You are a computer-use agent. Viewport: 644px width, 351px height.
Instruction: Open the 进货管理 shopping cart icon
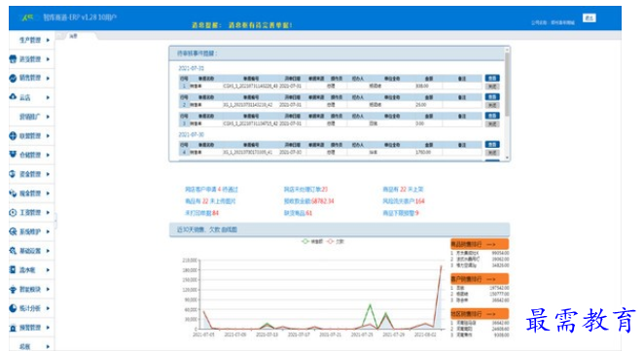[13, 59]
